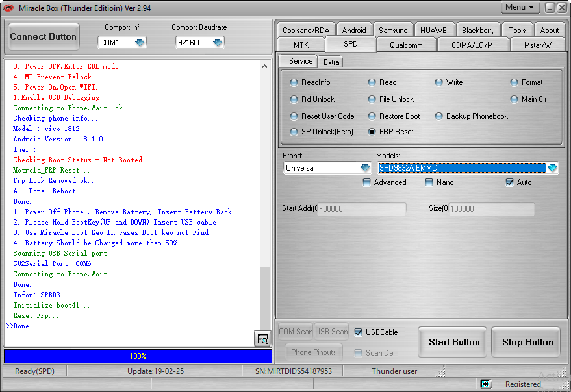Click the Connect Button
The width and height of the screenshot is (571, 392).
pyautogui.click(x=44, y=36)
